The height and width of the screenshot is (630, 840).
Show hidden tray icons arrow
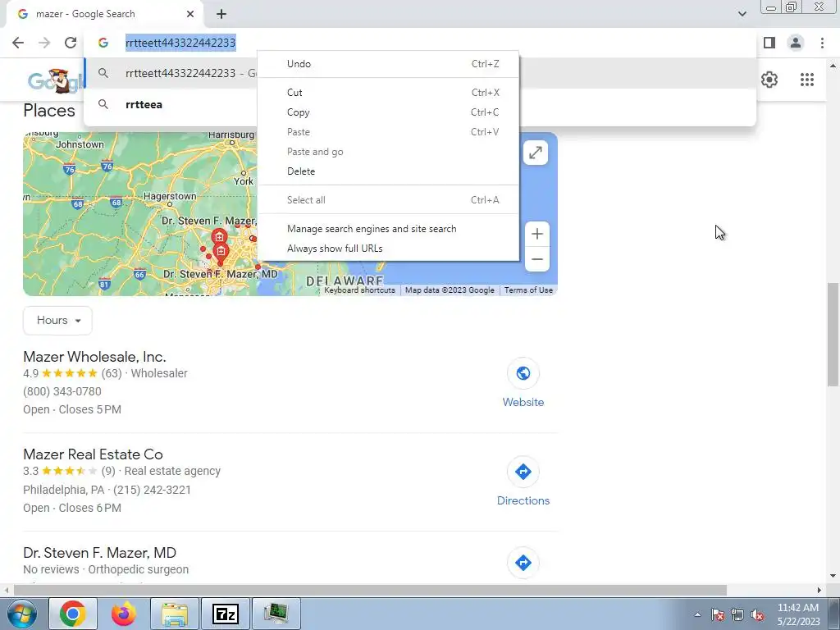[x=697, y=614]
